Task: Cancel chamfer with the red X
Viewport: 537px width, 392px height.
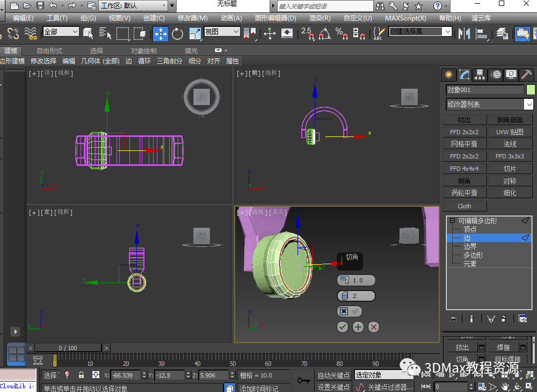Action: [374, 326]
